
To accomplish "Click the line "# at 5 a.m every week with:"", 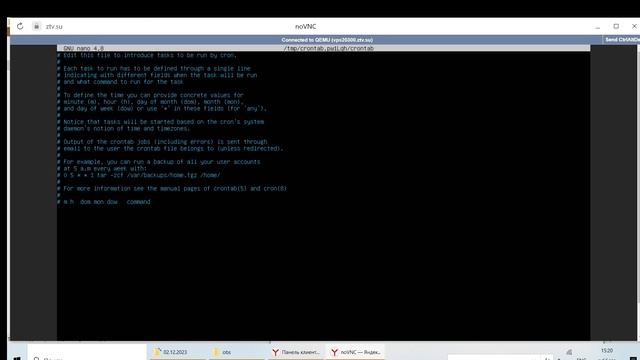I will point(102,168).
